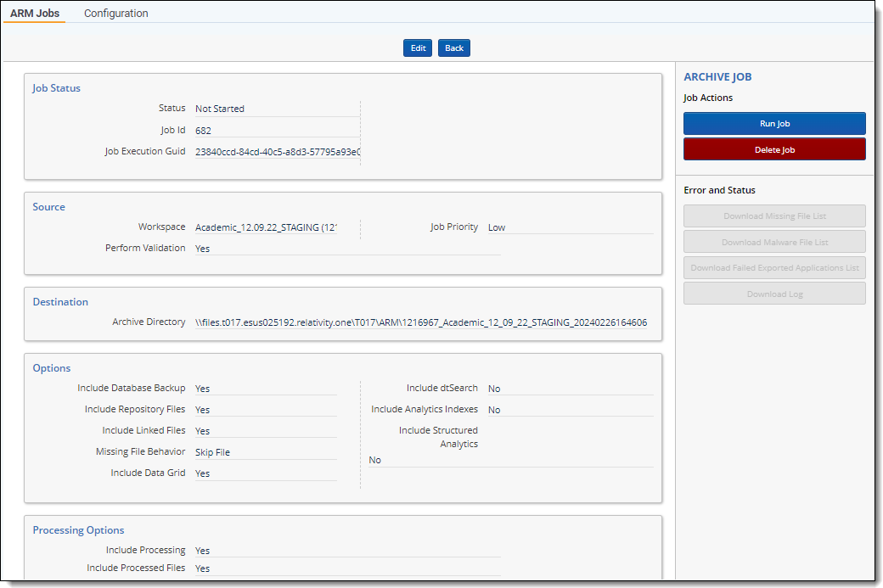
Task: Click Download Missing File List
Action: click(774, 216)
